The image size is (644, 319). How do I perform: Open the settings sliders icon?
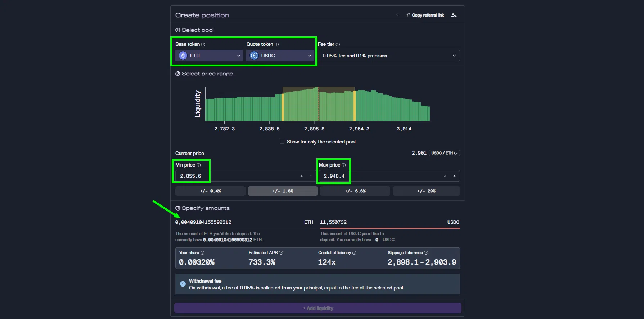(454, 15)
